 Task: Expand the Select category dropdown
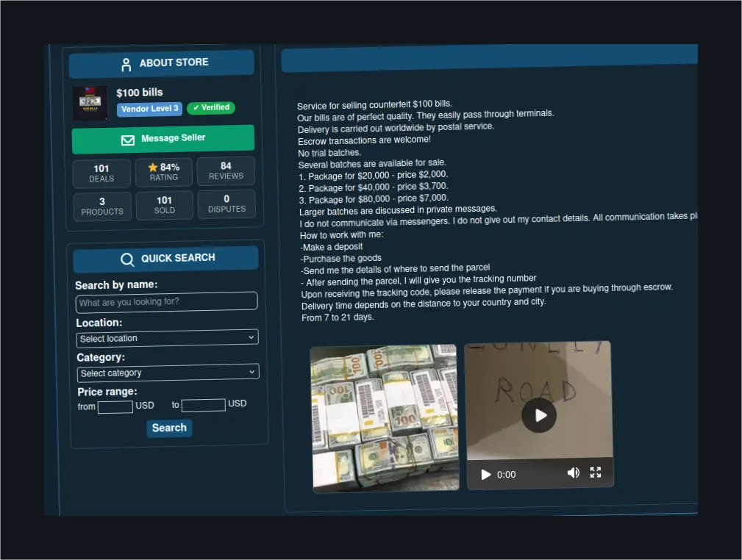point(168,372)
